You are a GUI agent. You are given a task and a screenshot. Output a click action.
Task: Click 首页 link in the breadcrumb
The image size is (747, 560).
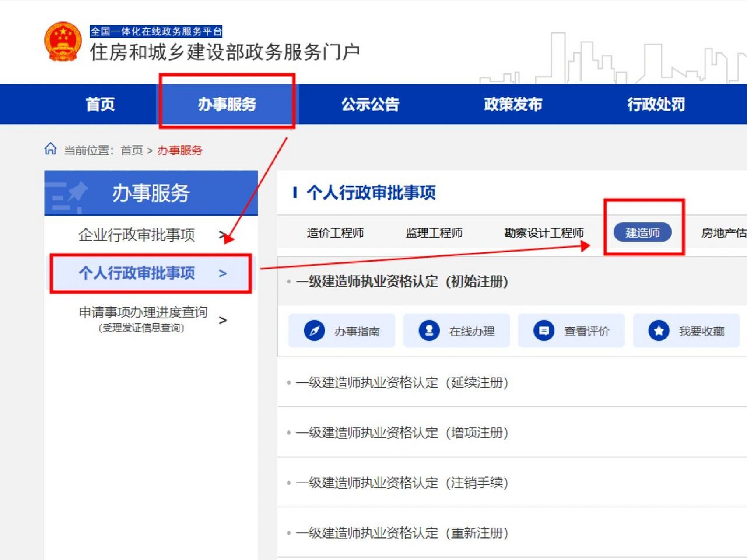point(132,150)
